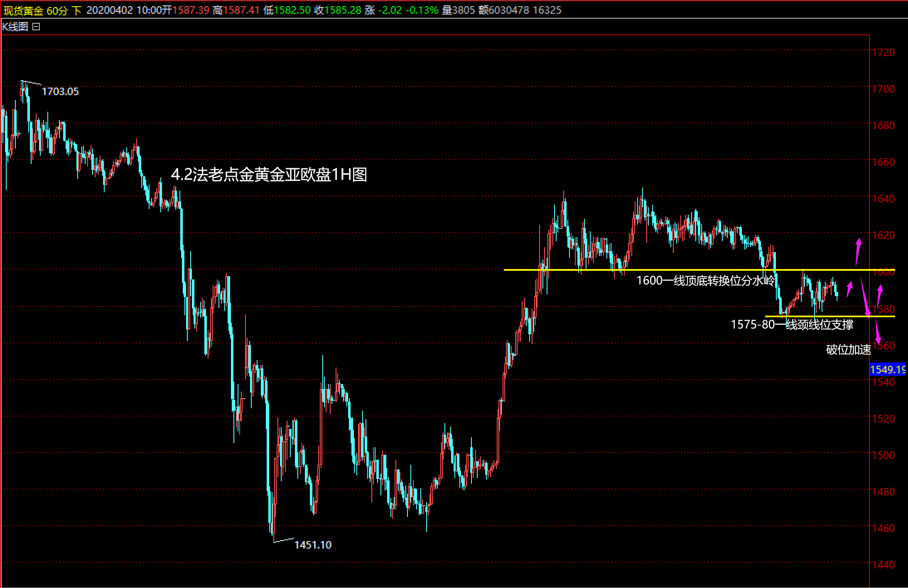The height and width of the screenshot is (588, 908).
Task: Select leftmost small magenta up arrow
Action: tap(849, 289)
